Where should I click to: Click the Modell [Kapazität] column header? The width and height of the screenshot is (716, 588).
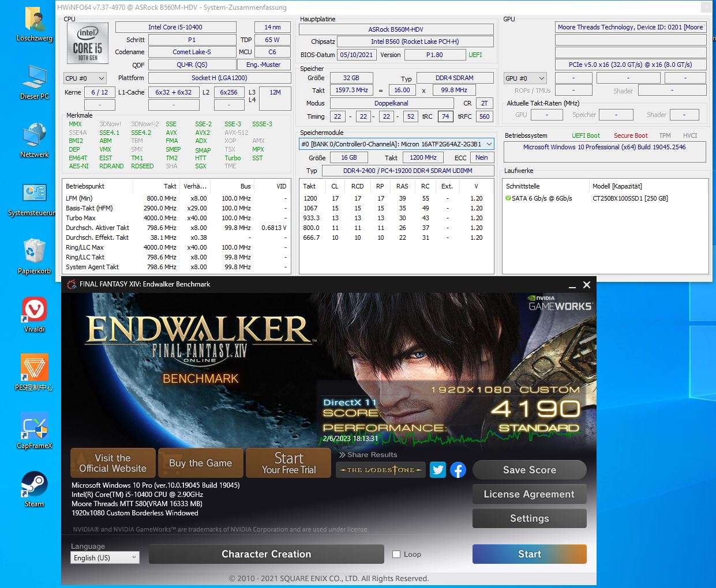coord(648,186)
